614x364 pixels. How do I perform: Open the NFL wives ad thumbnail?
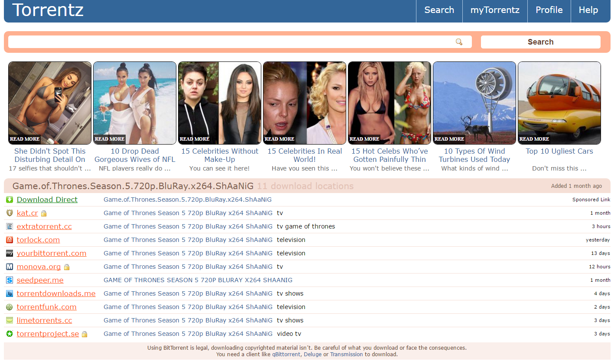pyautogui.click(x=135, y=103)
